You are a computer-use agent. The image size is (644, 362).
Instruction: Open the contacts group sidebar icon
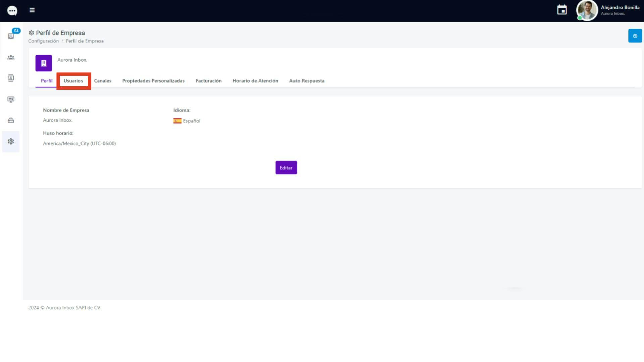coord(11,57)
